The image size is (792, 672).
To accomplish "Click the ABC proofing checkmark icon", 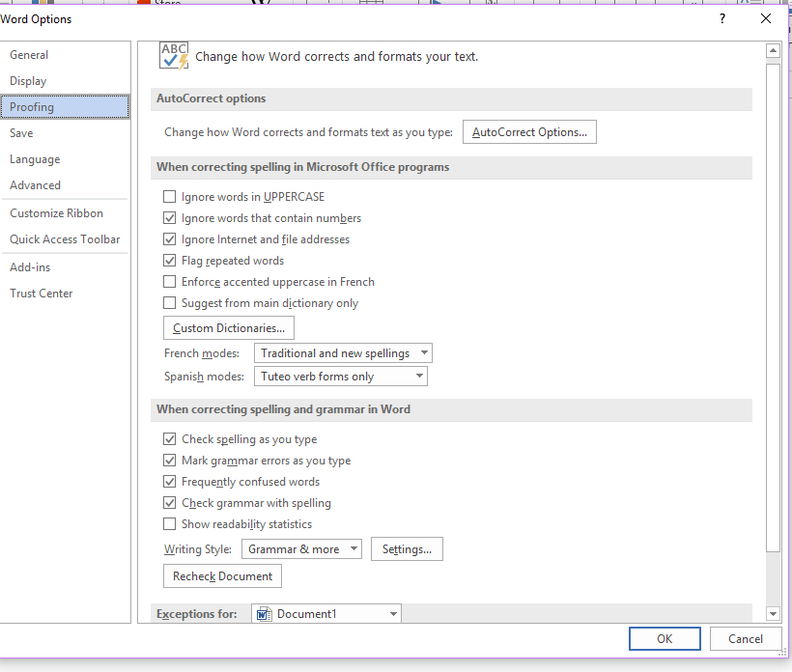I will pos(174,56).
